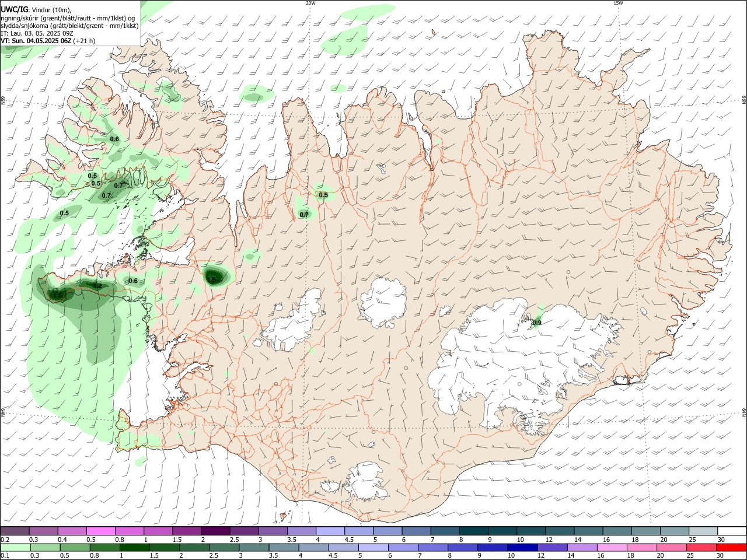Click the 20W longitude label at top
This screenshot has width=747, height=560.
pyautogui.click(x=310, y=3)
